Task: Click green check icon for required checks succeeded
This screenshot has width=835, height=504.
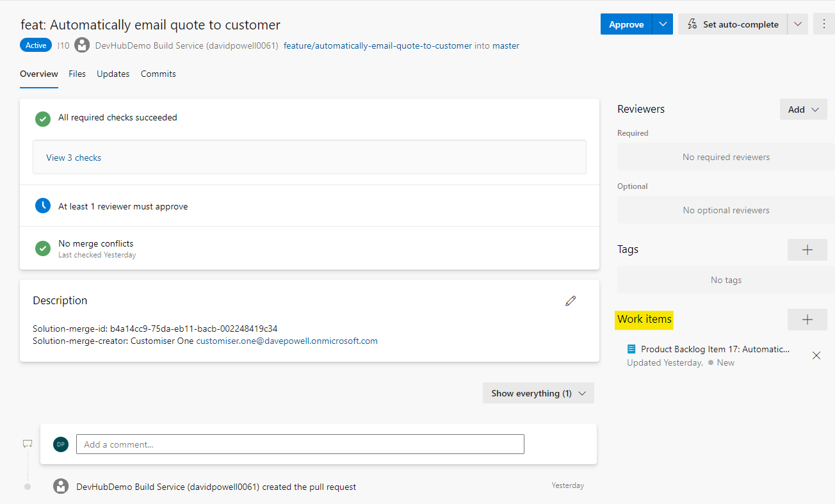Action: pos(43,118)
